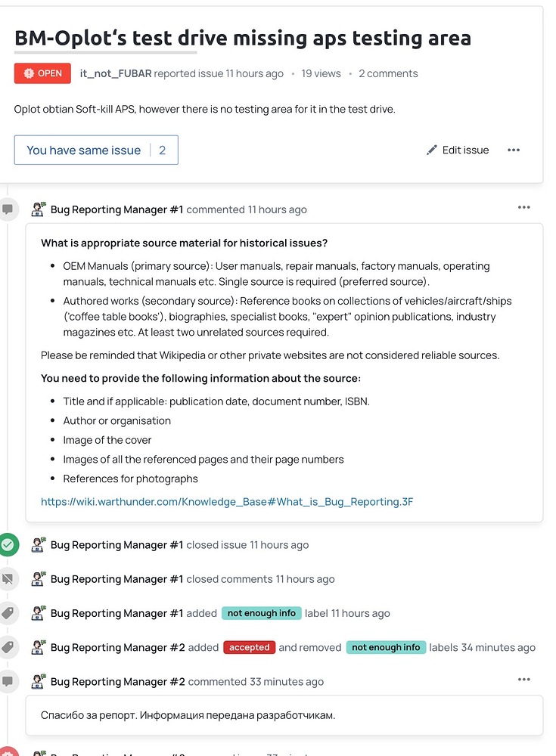Open the wiki.warthunder.com Knowledge Base link
556x756 pixels.
tap(227, 501)
